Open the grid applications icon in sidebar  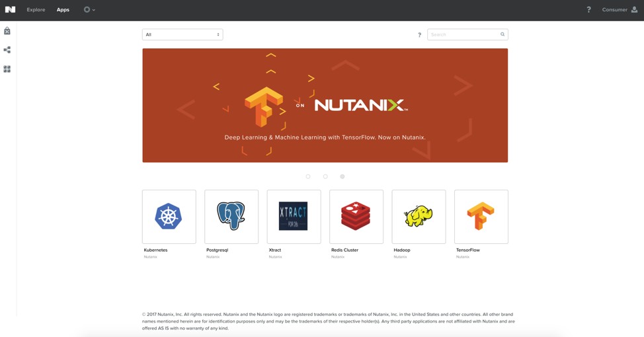tap(7, 69)
